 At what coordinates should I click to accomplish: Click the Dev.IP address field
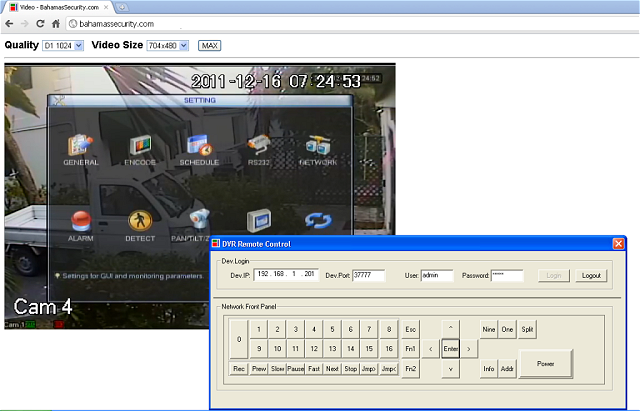tap(286, 275)
